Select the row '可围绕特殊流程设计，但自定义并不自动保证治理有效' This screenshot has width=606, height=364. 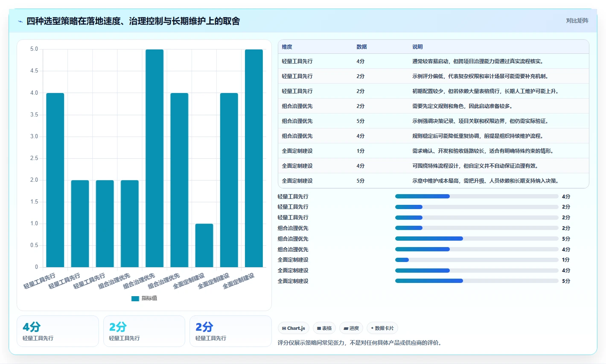434,166
